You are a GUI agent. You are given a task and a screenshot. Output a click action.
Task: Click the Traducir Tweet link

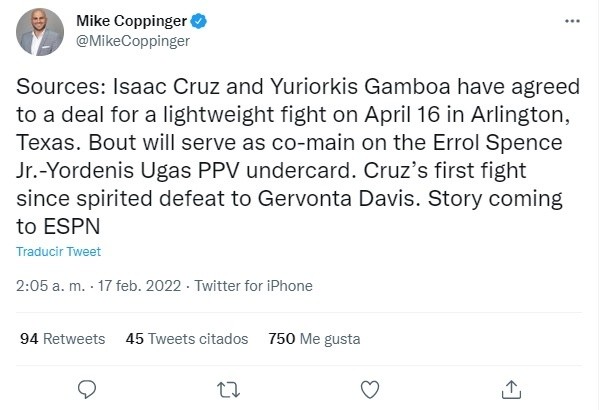[x=59, y=252]
